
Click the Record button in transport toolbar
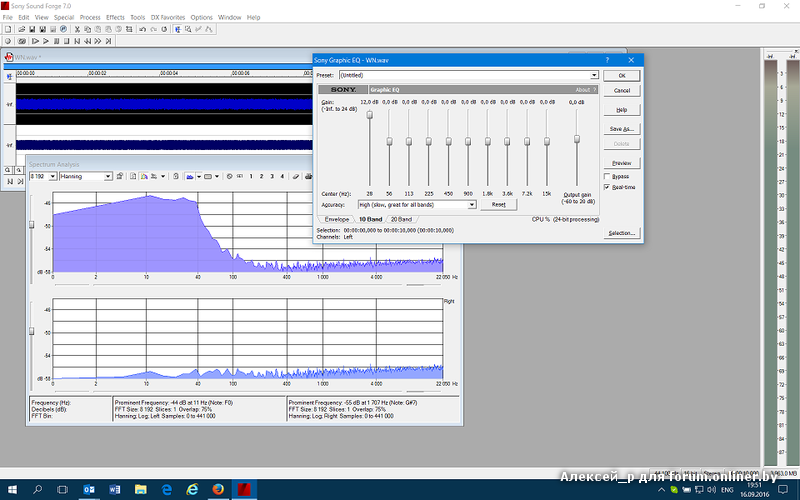point(8,41)
